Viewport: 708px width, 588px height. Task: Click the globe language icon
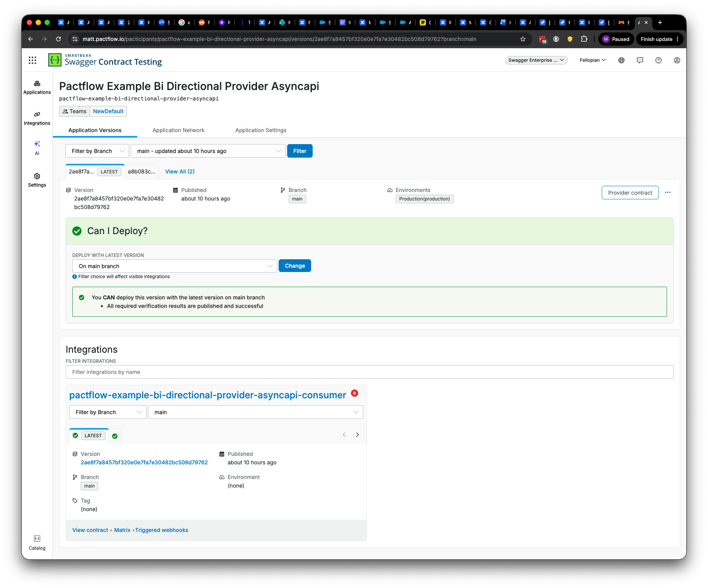pyautogui.click(x=621, y=60)
